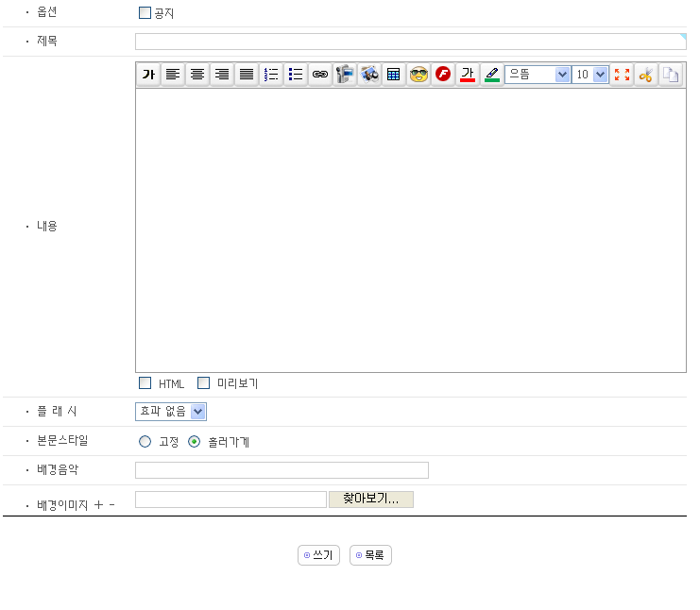
Task: Open the 플래시 effect dropdown 효과 없음
Action: [x=171, y=412]
